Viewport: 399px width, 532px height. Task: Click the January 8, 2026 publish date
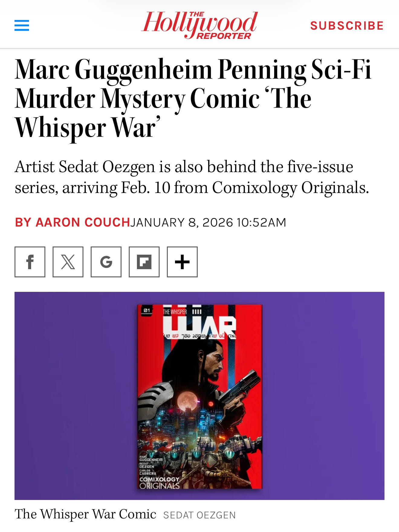[x=208, y=223]
